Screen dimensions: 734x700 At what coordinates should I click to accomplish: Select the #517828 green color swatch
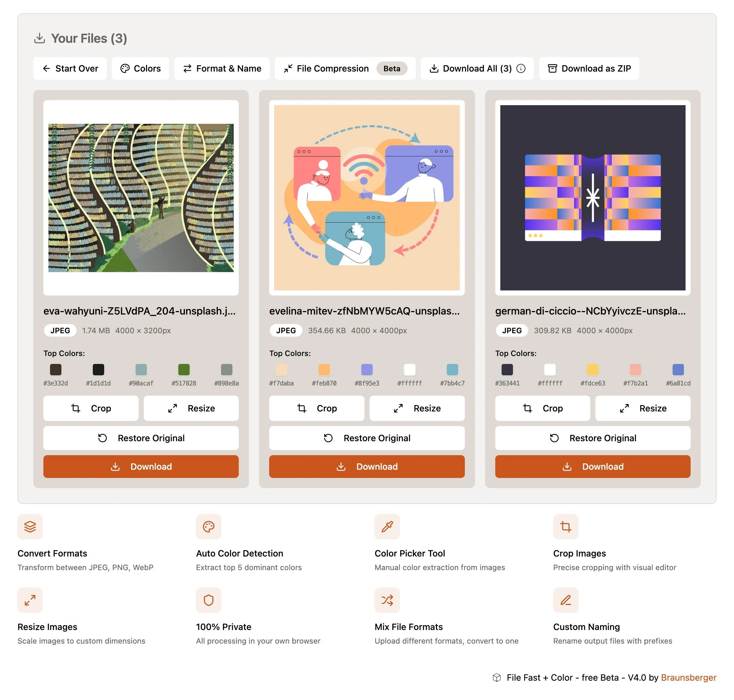click(184, 369)
